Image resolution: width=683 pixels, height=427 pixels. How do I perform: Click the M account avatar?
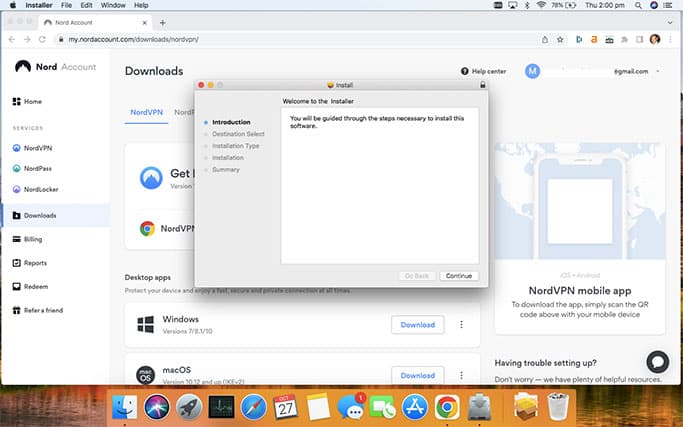[x=532, y=71]
